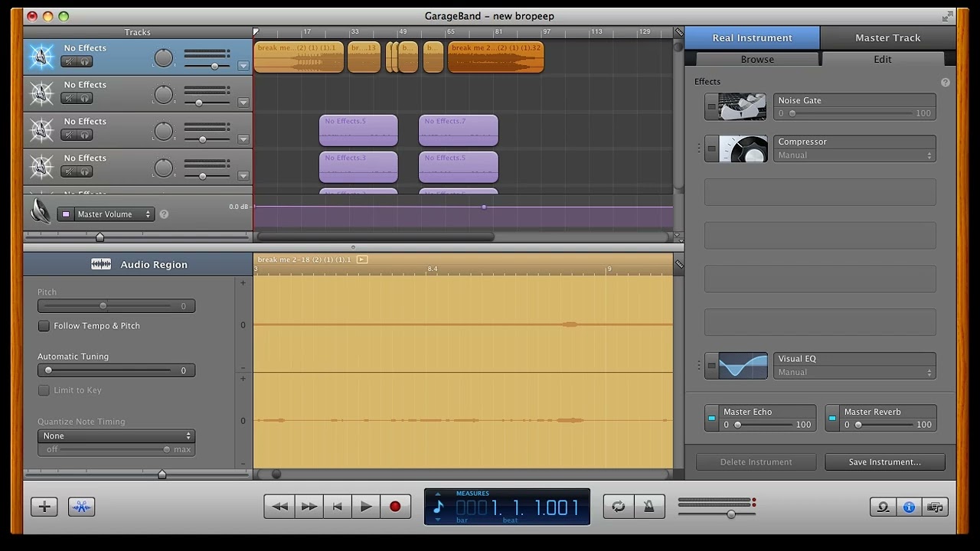Open the Master Volume automation dropdown

point(106,214)
